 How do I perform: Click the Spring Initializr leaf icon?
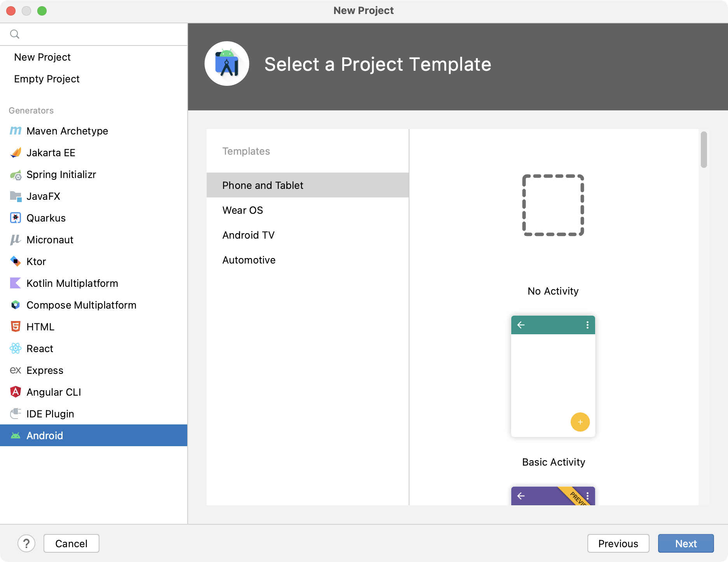coord(16,175)
